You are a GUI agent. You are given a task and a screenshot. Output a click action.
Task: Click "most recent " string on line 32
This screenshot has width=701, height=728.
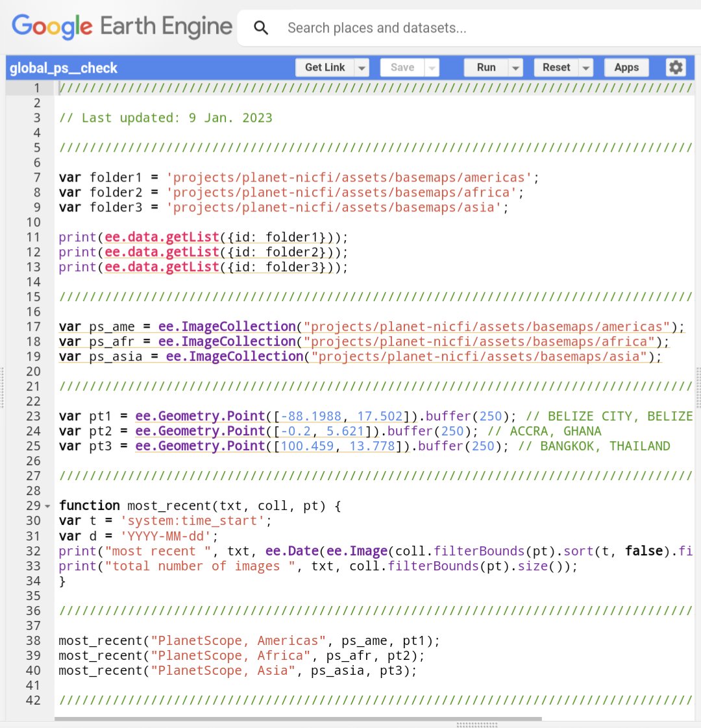[x=158, y=551]
